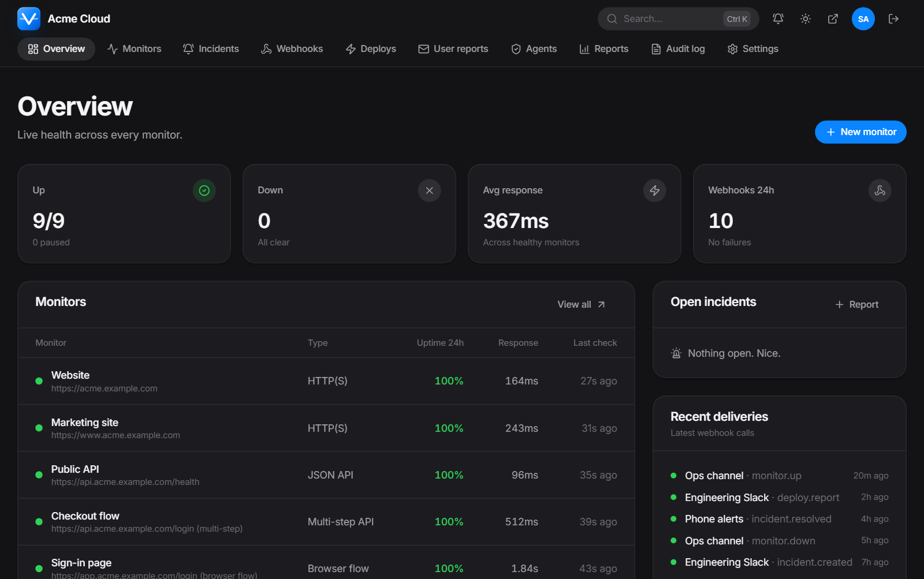Open the external link icon in header
924x579 pixels.
coord(833,18)
